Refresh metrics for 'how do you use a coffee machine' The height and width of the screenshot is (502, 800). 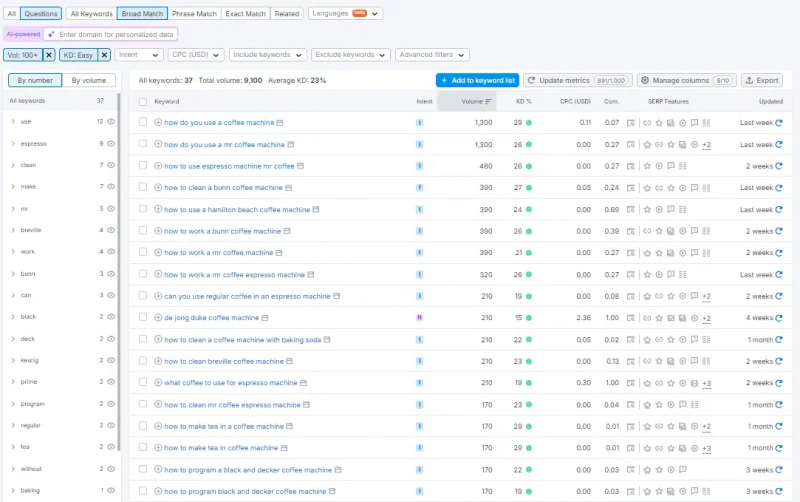[x=779, y=122]
